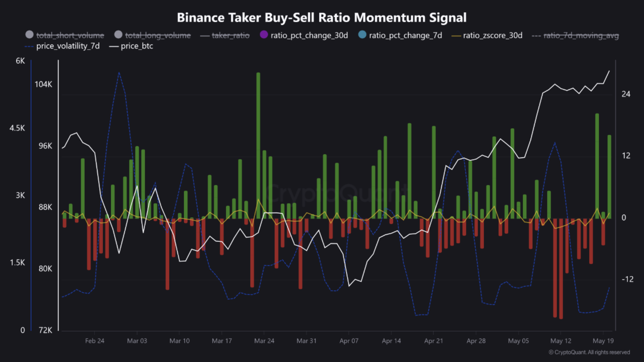
Task: Select the Mar 24 date marker on axis
Action: pyautogui.click(x=264, y=341)
